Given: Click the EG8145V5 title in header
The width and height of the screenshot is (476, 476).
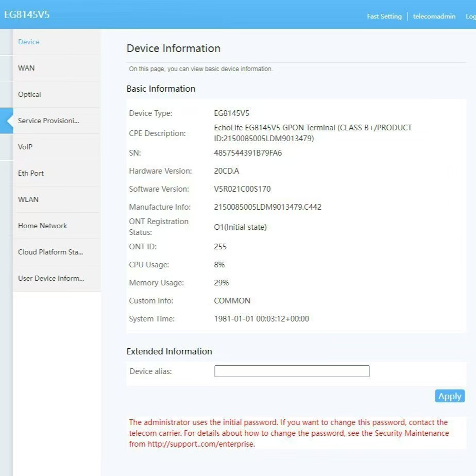Looking at the screenshot, I should click(x=27, y=14).
